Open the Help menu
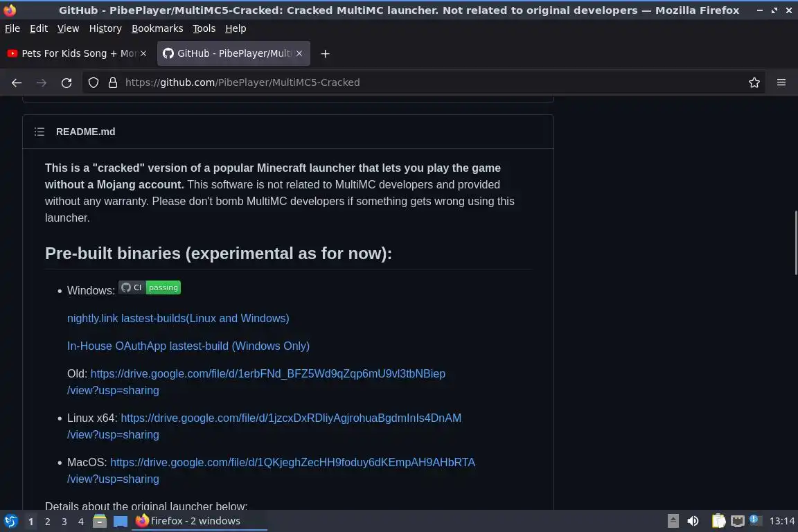This screenshot has width=798, height=532. coord(236,28)
